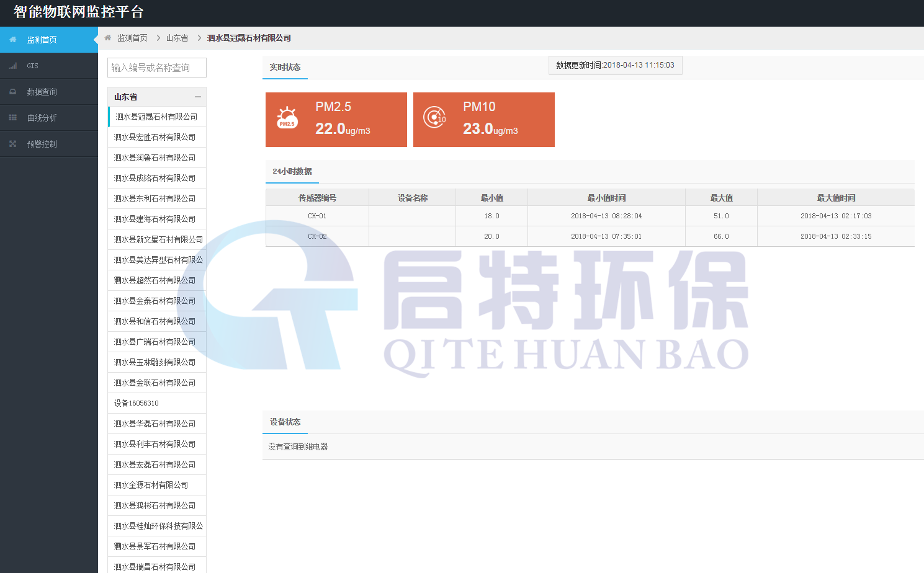The image size is (924, 573).
Task: Click the 山东省 group header
Action: [x=157, y=97]
